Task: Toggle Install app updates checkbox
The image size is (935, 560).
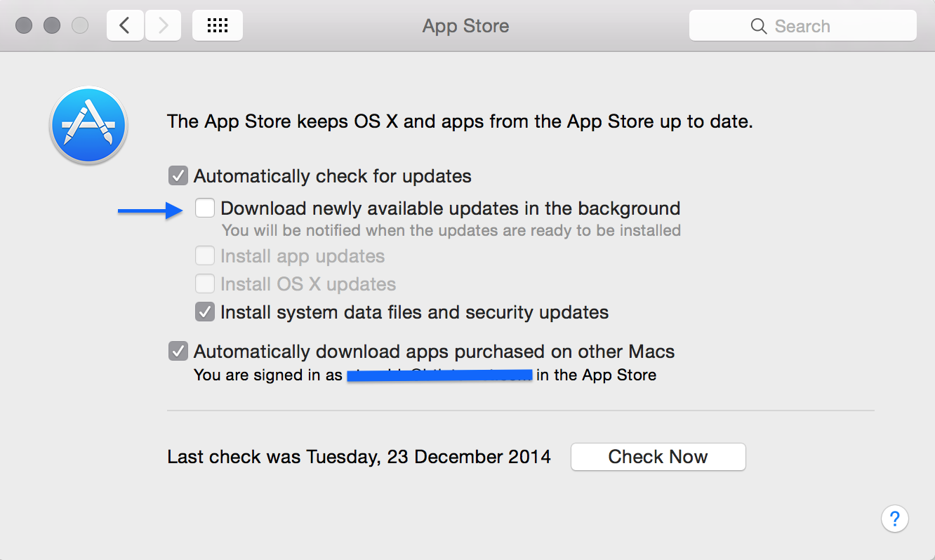Action: (x=205, y=255)
